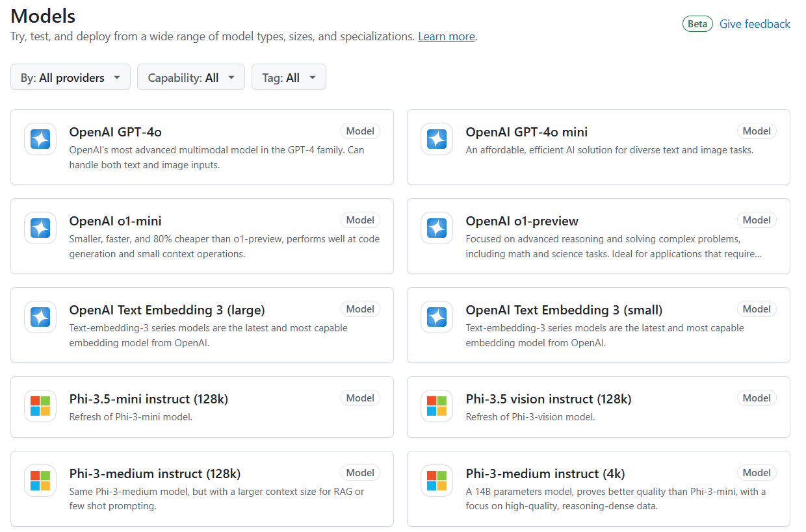Click Model badge on Text Embedding 3 (large)
The height and width of the screenshot is (532, 806).
coord(360,309)
